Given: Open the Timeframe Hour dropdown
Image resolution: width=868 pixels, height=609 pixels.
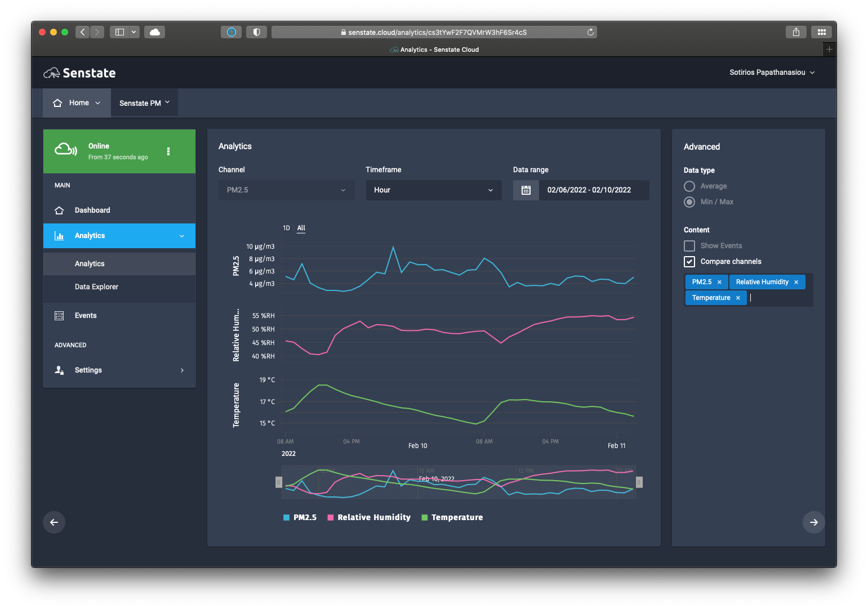Looking at the screenshot, I should click(x=433, y=190).
